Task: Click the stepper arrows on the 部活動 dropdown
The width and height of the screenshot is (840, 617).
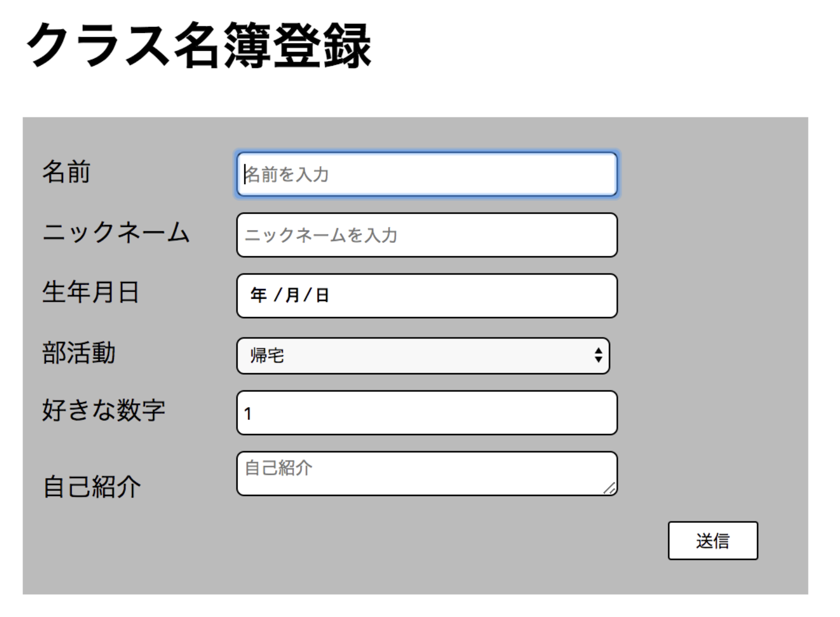Action: [x=599, y=355]
